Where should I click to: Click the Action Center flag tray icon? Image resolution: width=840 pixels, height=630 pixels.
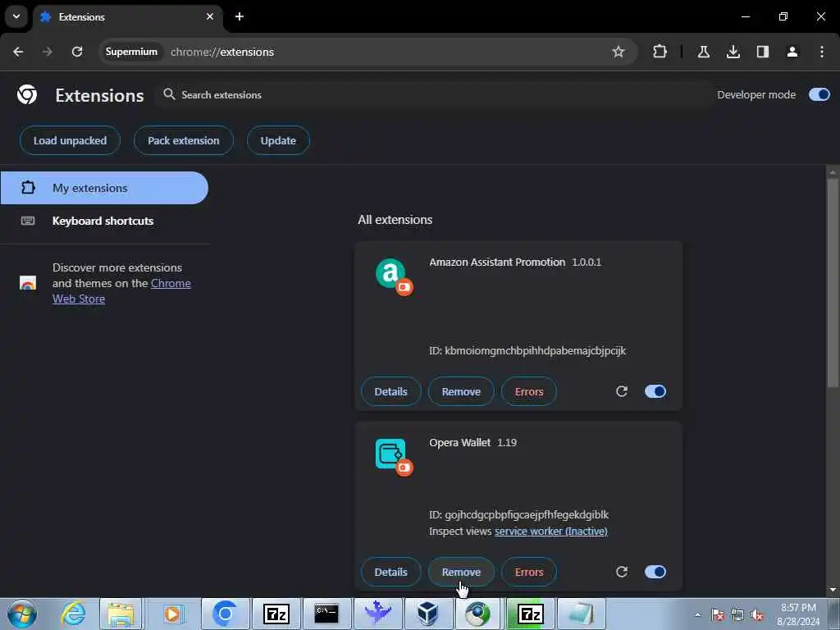click(718, 615)
